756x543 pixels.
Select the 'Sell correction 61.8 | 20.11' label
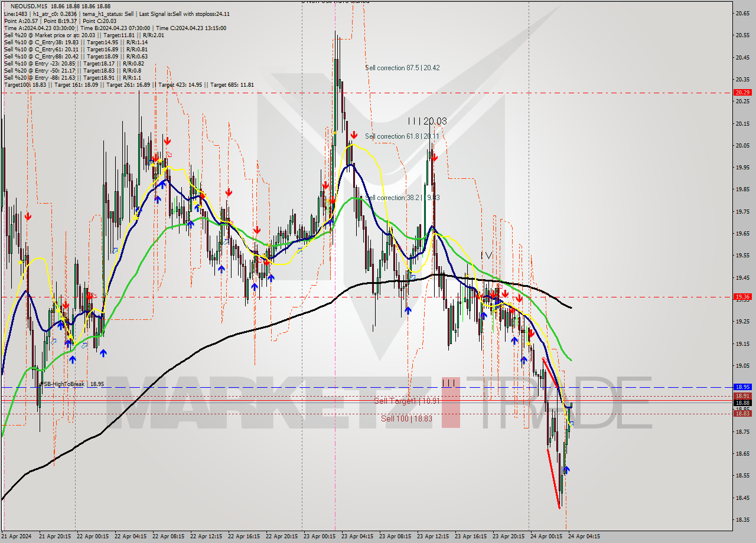click(402, 136)
